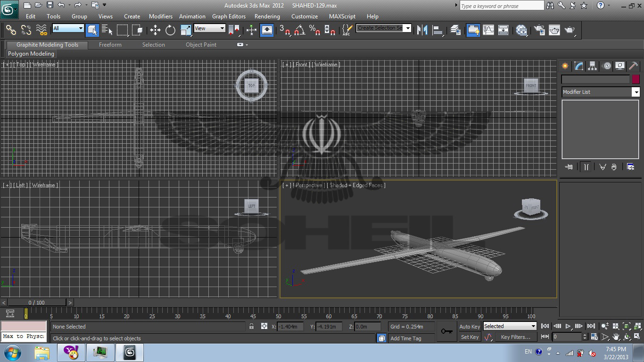Click the Auto Key button
This screenshot has width=644, height=362.
(470, 326)
